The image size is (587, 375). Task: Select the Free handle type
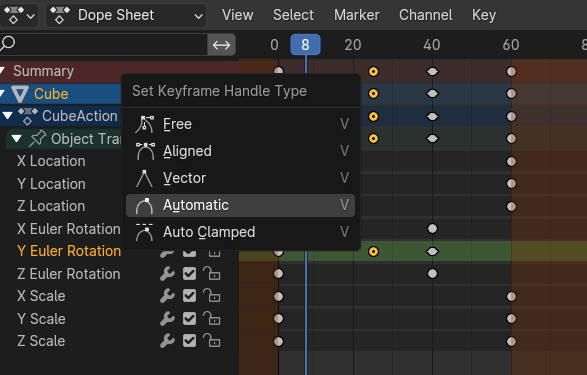(x=240, y=124)
